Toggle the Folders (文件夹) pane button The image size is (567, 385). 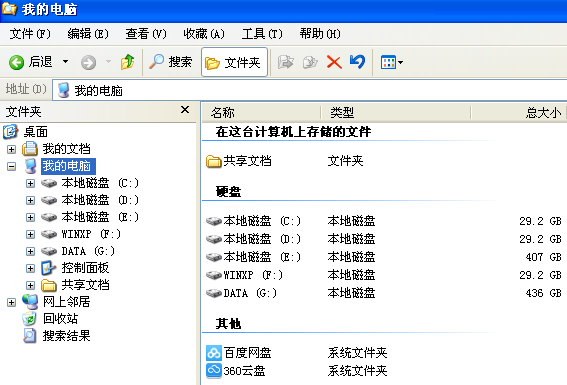pyautogui.click(x=234, y=62)
